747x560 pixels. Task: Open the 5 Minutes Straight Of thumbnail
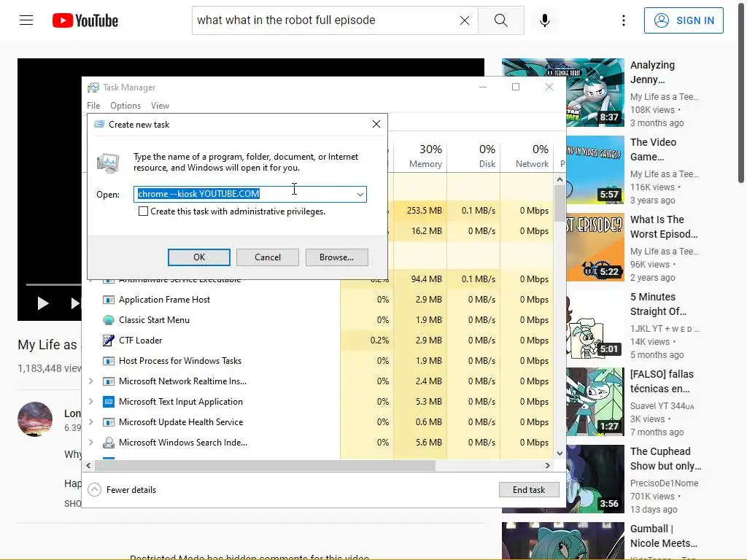(595, 324)
